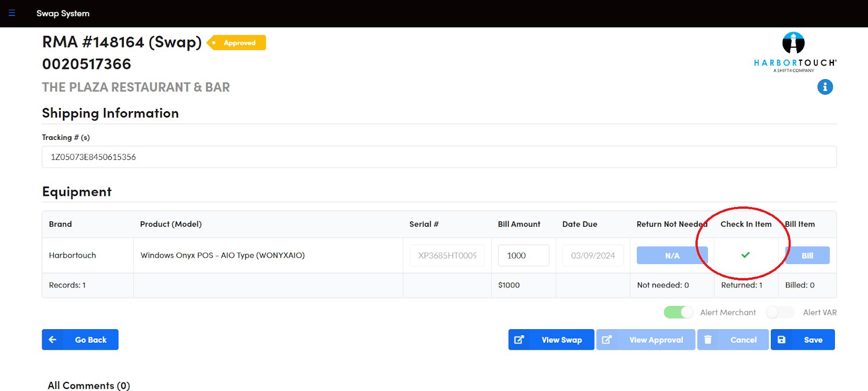Click the Swap System header title
Image resolution: width=868 pixels, height=391 pixels.
[63, 14]
